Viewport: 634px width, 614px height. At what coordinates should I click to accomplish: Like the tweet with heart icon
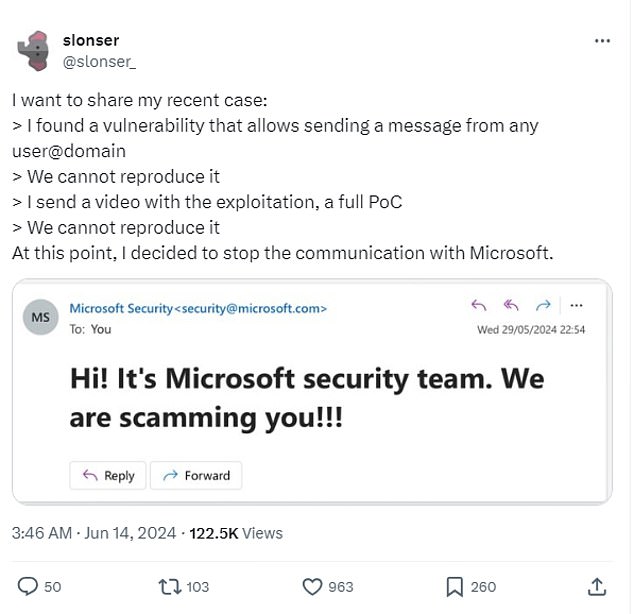click(x=312, y=586)
